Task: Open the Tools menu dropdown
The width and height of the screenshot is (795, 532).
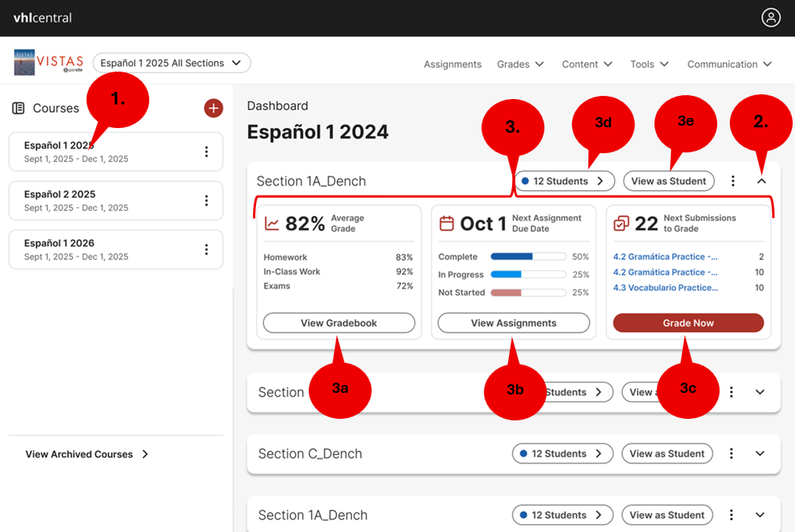Action: [650, 64]
